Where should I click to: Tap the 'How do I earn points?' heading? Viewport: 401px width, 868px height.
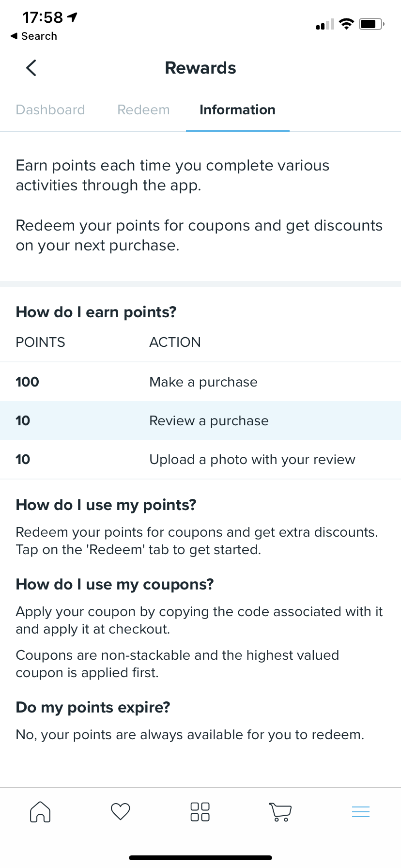coord(96,312)
